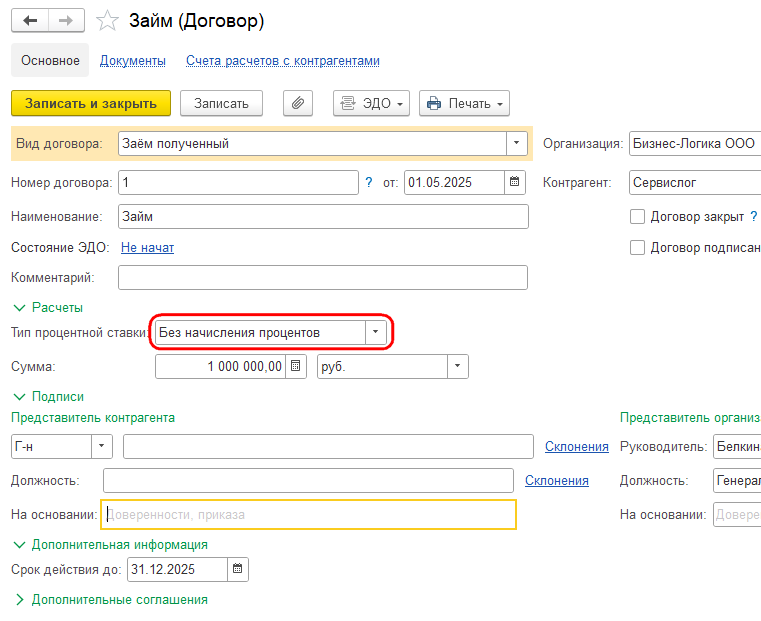Screen dimensions: 761x621
Task: Focus the counterparty Должность input field
Action: point(308,480)
